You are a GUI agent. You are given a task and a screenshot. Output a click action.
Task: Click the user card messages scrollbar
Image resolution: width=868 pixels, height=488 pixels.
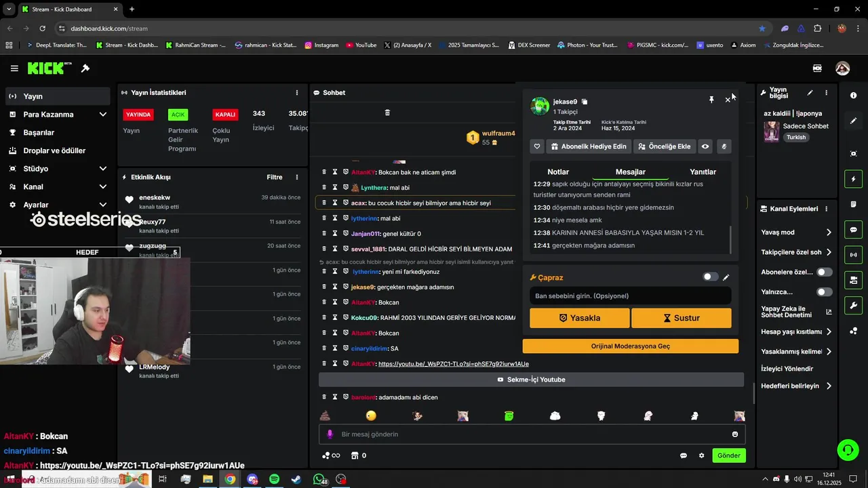point(730,239)
